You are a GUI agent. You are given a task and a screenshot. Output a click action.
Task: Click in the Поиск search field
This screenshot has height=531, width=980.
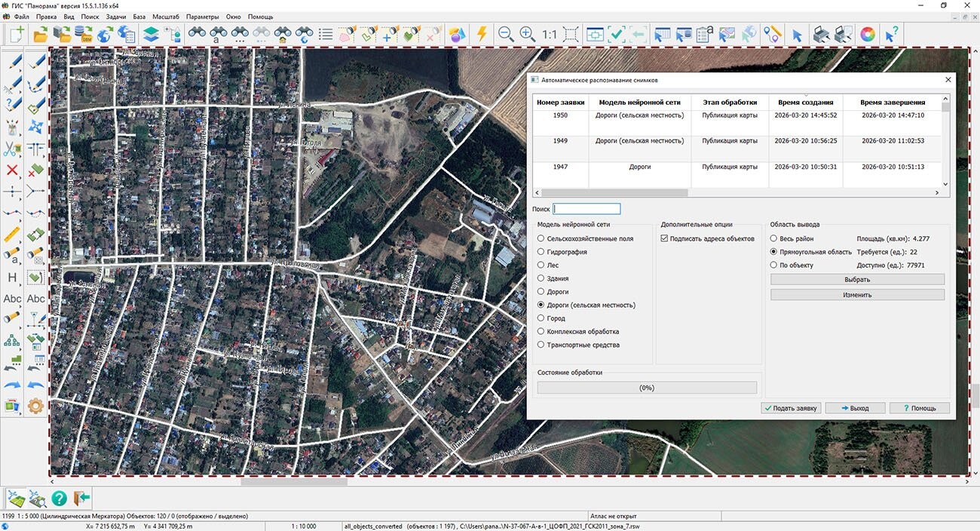(586, 209)
